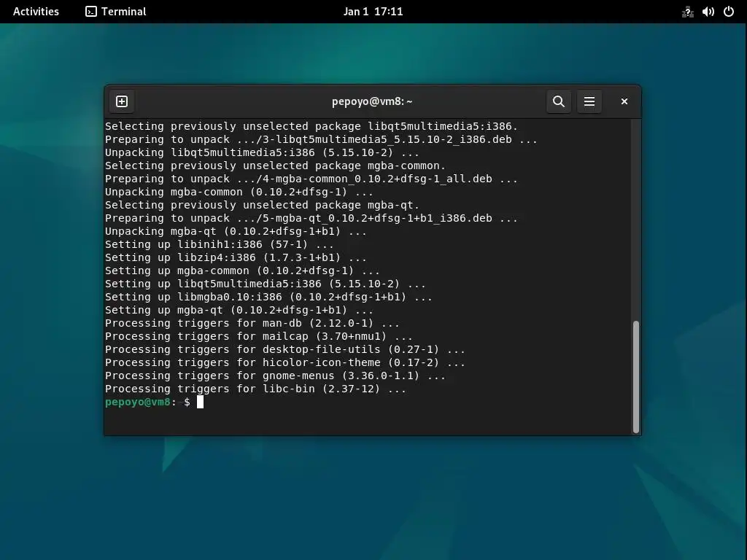
Task: Click the volume speaker icon
Action: pyautogui.click(x=708, y=12)
